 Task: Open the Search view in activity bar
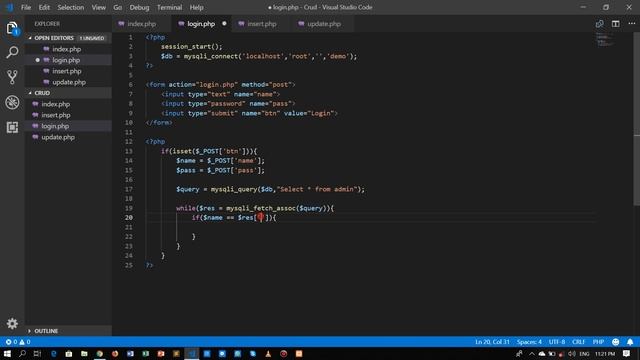(x=12, y=52)
